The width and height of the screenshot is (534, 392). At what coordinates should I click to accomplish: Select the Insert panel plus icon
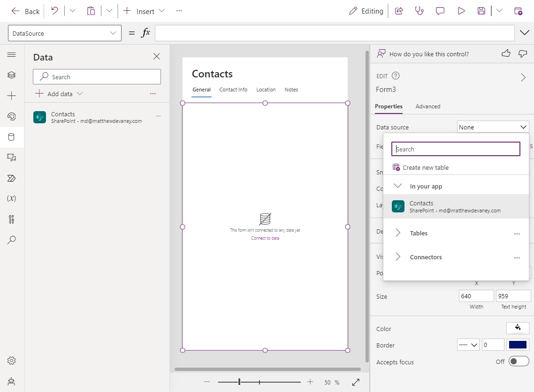(11, 96)
